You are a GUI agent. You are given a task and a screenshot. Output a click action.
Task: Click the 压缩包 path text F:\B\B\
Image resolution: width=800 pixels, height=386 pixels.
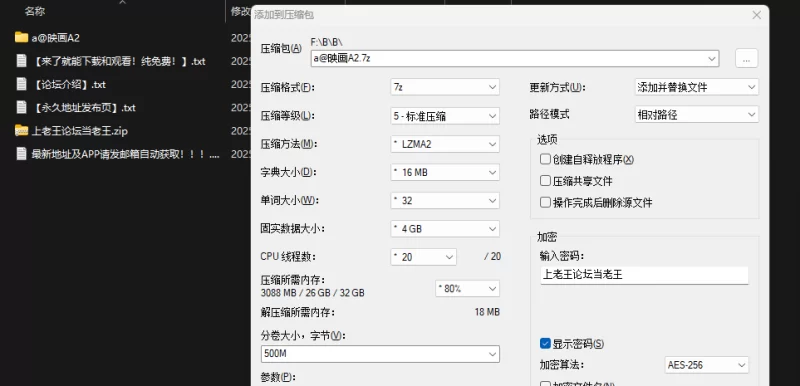[327, 42]
